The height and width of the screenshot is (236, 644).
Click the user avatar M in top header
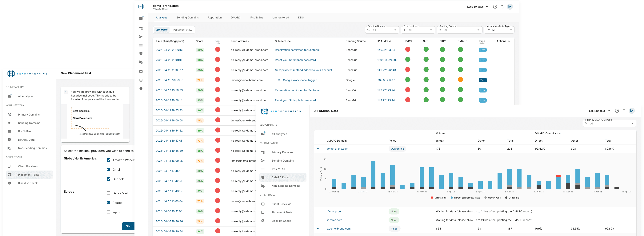(510, 7)
